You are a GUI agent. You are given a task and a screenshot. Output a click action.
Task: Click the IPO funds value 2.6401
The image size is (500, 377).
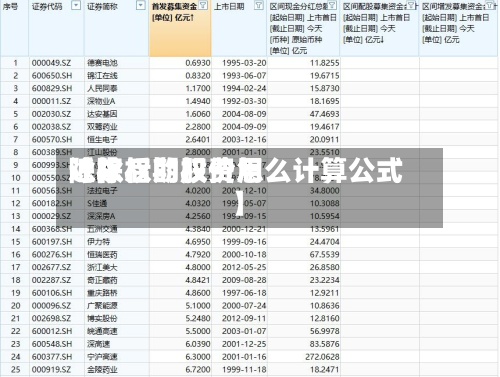click(198, 139)
